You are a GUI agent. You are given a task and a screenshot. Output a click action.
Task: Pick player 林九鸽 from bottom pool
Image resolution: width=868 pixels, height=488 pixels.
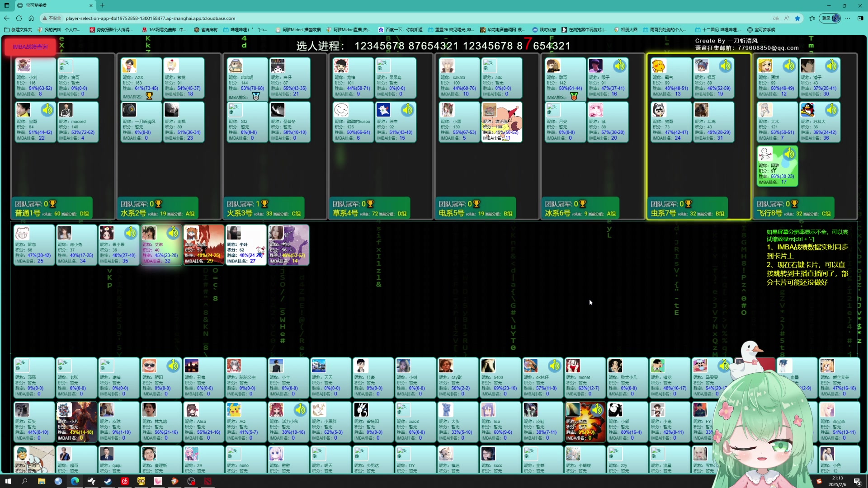click(161, 422)
